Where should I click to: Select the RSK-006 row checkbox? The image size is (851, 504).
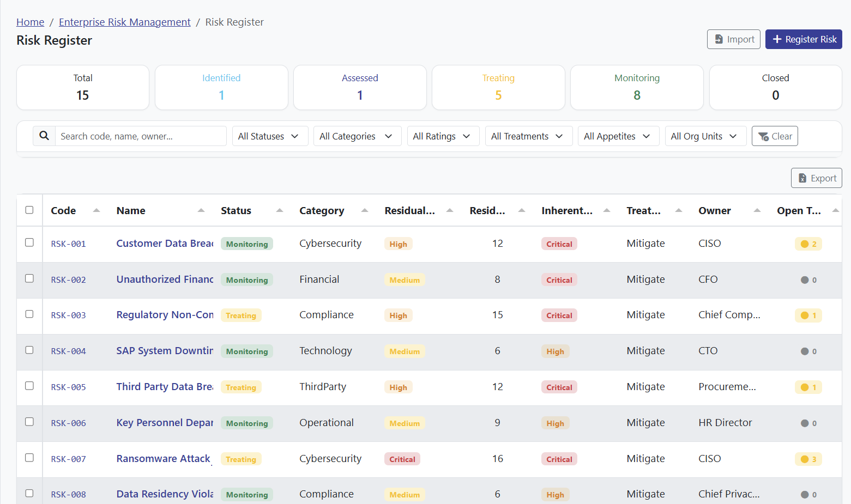(29, 422)
